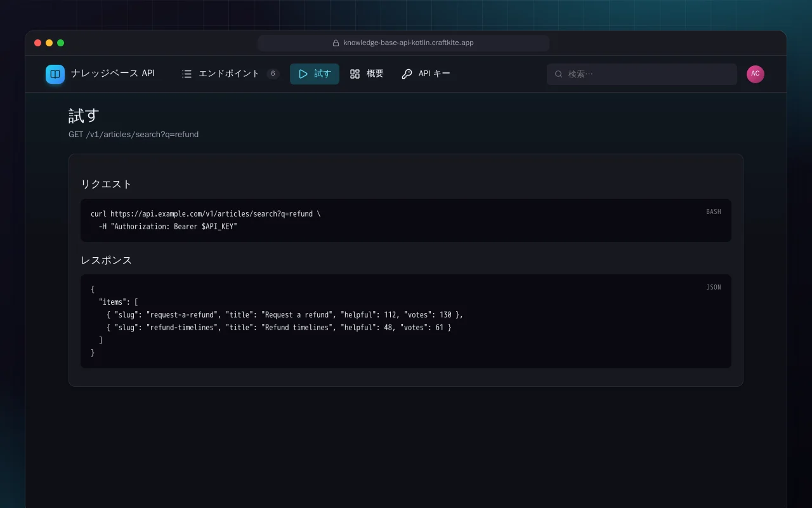Focus the 検索 search field
Viewport: 812px width, 508px height.
pyautogui.click(x=642, y=74)
